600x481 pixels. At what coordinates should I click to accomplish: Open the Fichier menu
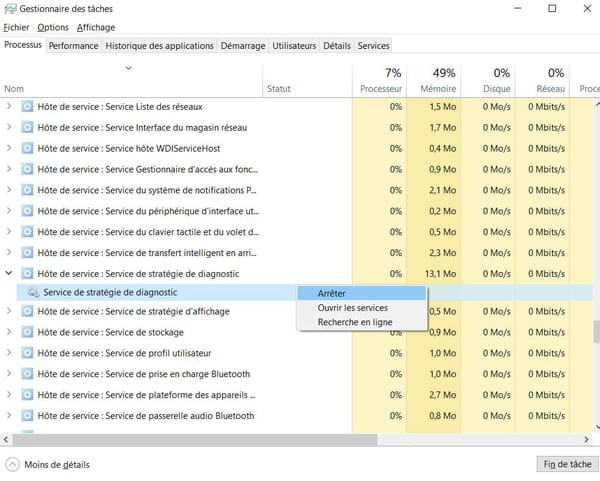(16, 28)
